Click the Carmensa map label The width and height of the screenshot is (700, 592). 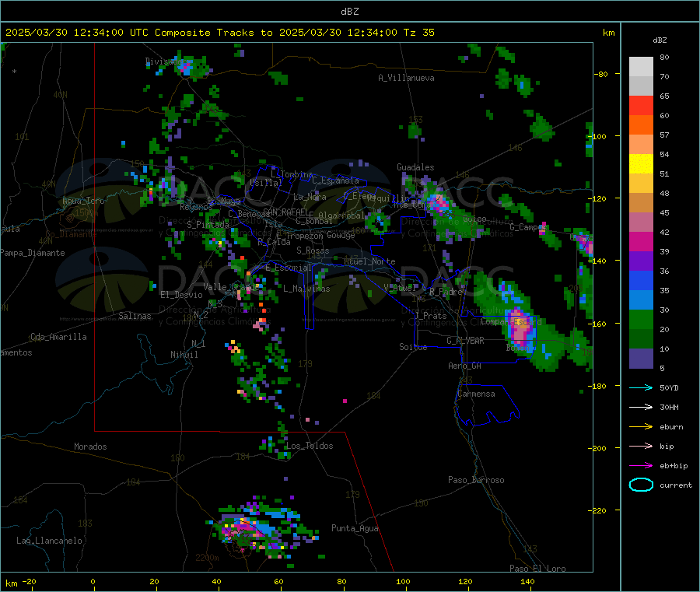[476, 394]
